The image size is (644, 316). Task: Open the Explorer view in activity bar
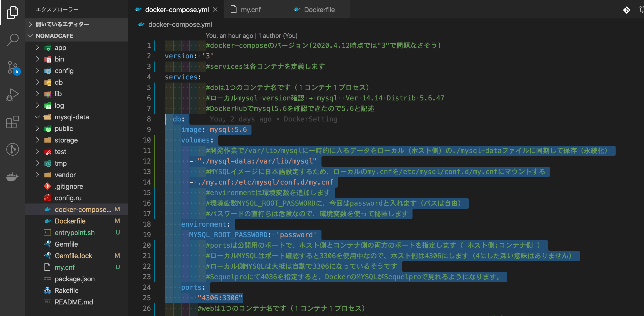click(12, 12)
